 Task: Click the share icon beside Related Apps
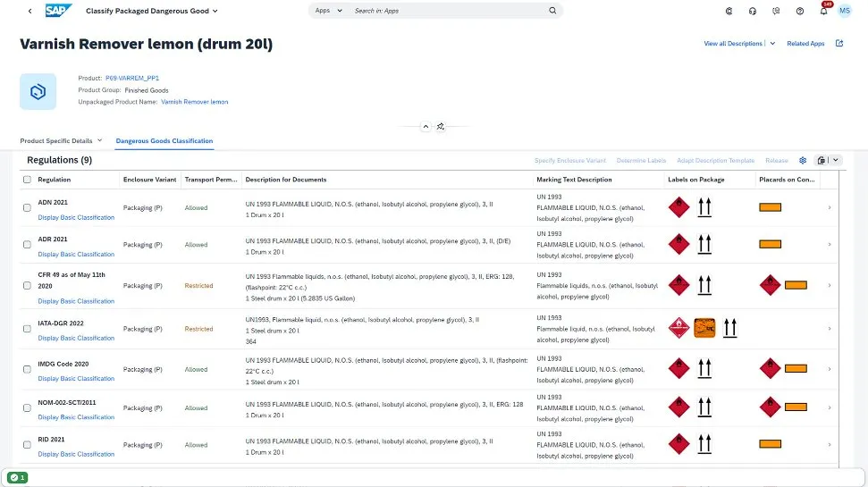pyautogui.click(x=839, y=44)
